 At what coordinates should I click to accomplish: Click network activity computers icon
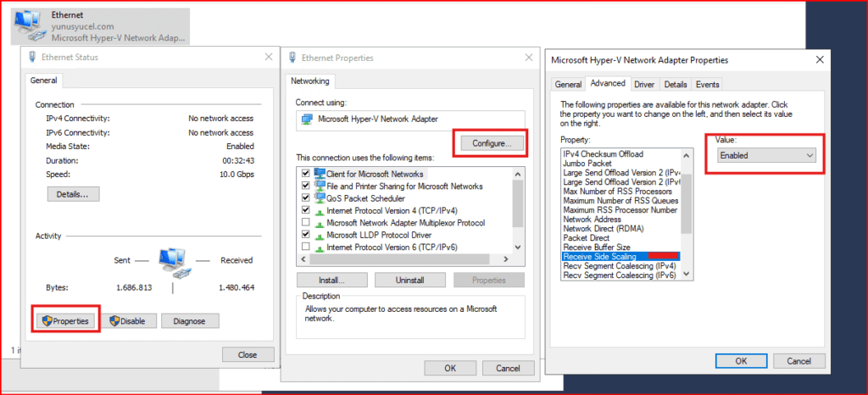point(175,258)
